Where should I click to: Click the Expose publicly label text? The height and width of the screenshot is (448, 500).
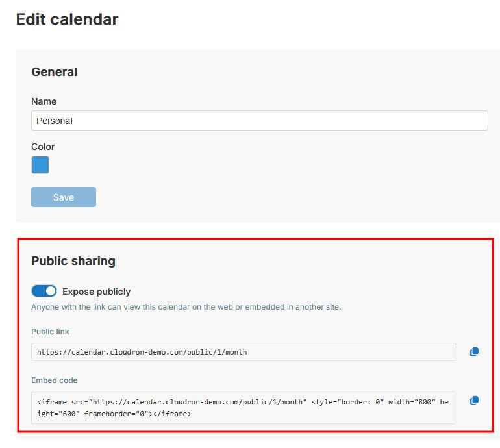point(96,292)
